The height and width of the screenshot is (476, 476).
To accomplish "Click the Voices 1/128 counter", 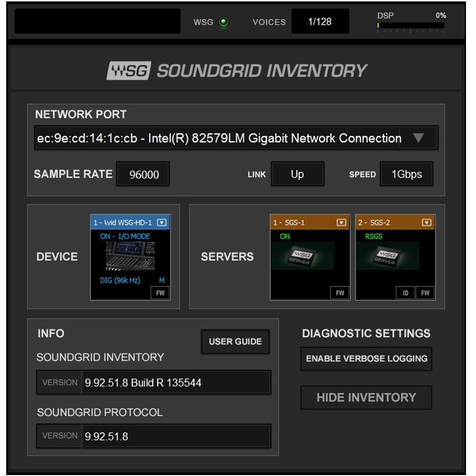I will click(x=320, y=21).
